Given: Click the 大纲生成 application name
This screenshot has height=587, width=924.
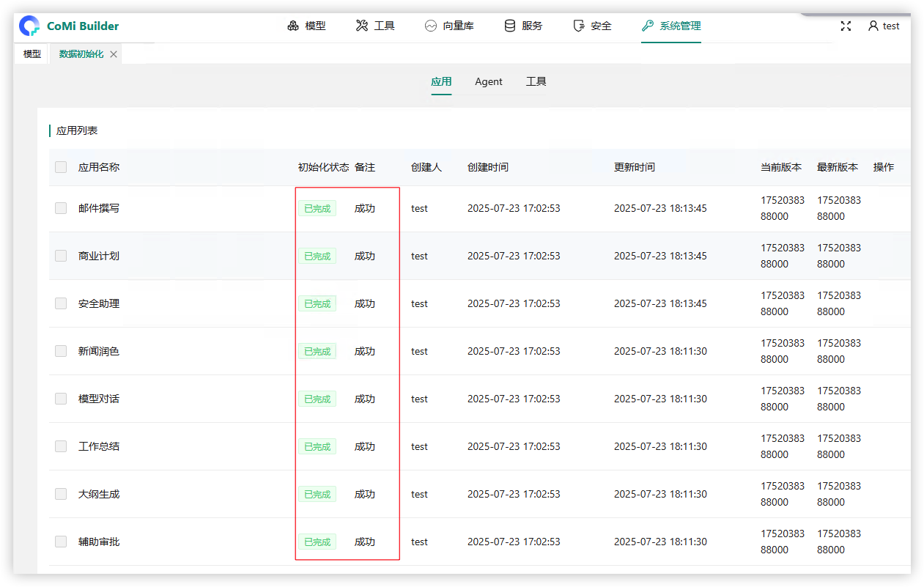Looking at the screenshot, I should click(99, 494).
